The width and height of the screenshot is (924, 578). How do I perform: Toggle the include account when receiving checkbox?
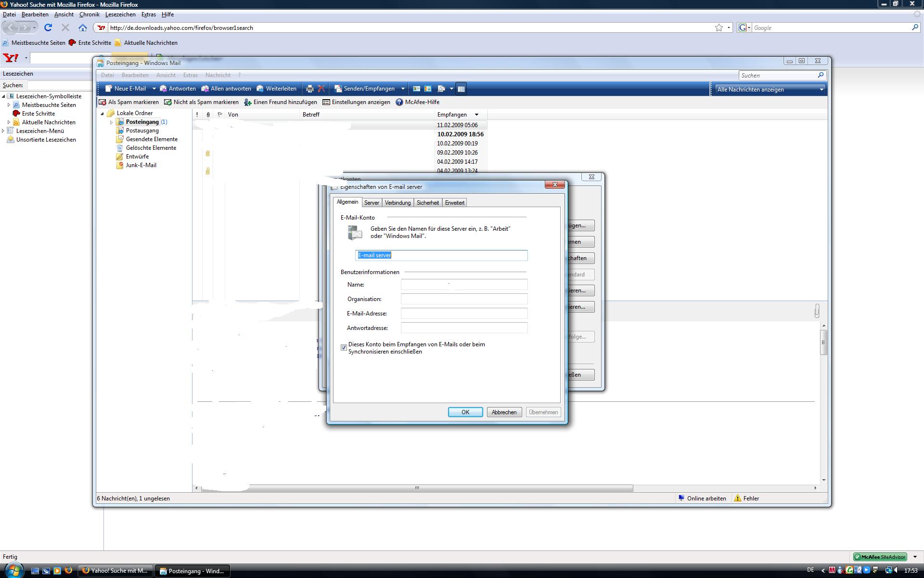[x=344, y=347]
